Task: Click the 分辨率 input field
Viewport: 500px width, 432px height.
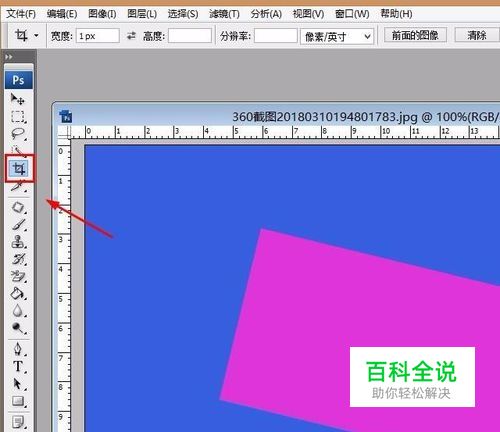Action: (x=276, y=36)
